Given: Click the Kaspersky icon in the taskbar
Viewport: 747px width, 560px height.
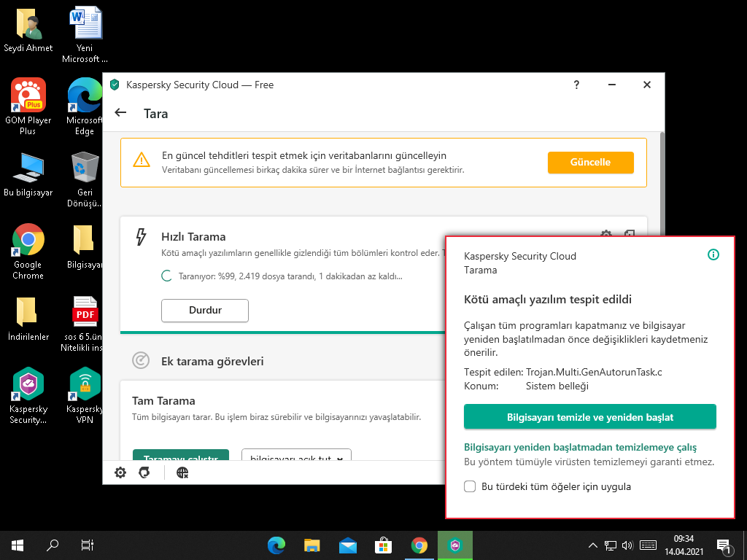Looking at the screenshot, I should click(455, 545).
